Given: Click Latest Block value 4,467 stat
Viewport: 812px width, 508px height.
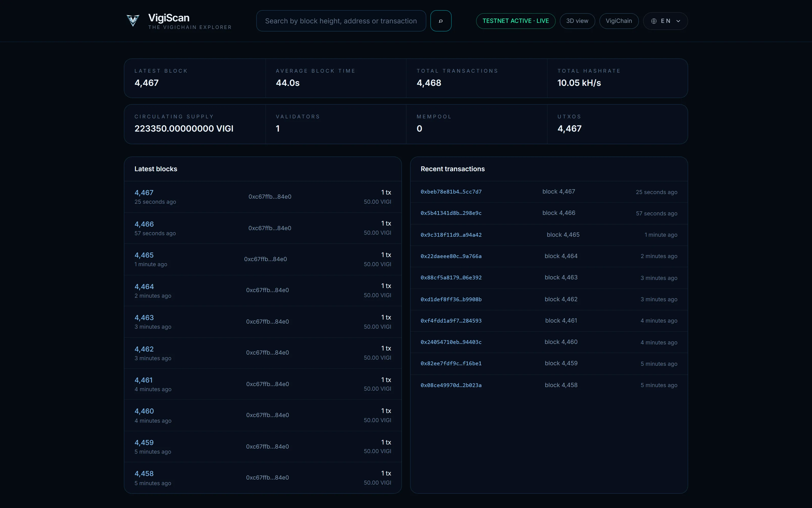Looking at the screenshot, I should [x=147, y=83].
